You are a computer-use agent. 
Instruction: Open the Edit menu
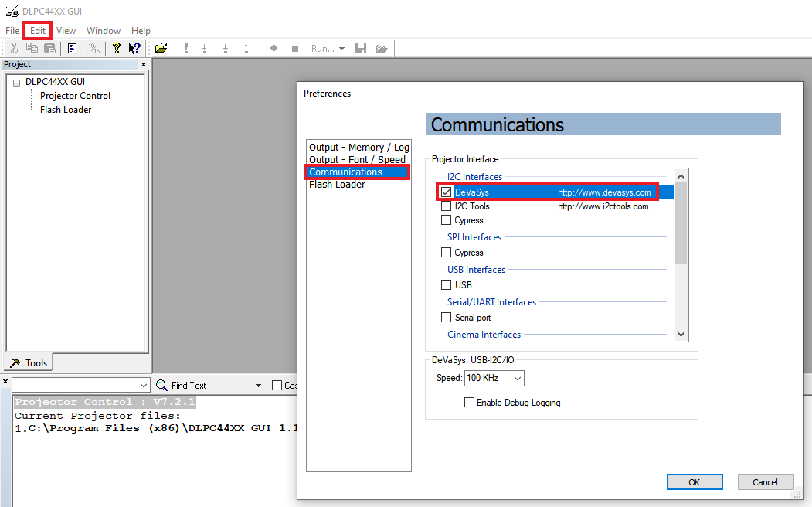38,31
